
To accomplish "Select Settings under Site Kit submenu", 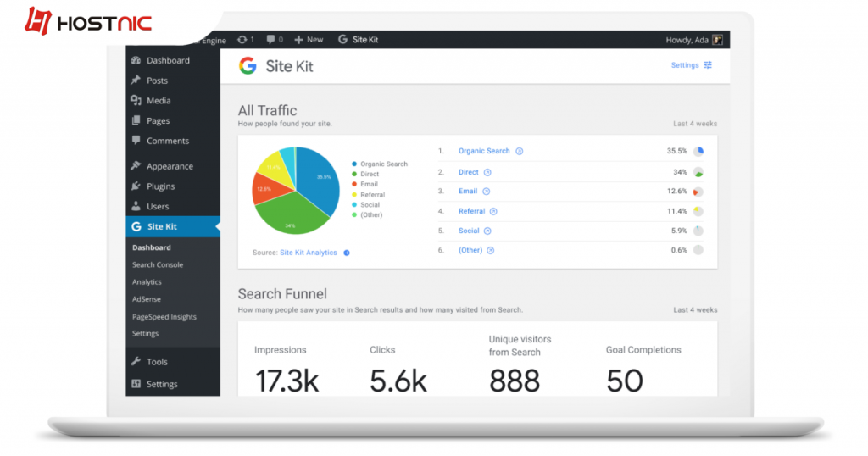I will pos(145,333).
